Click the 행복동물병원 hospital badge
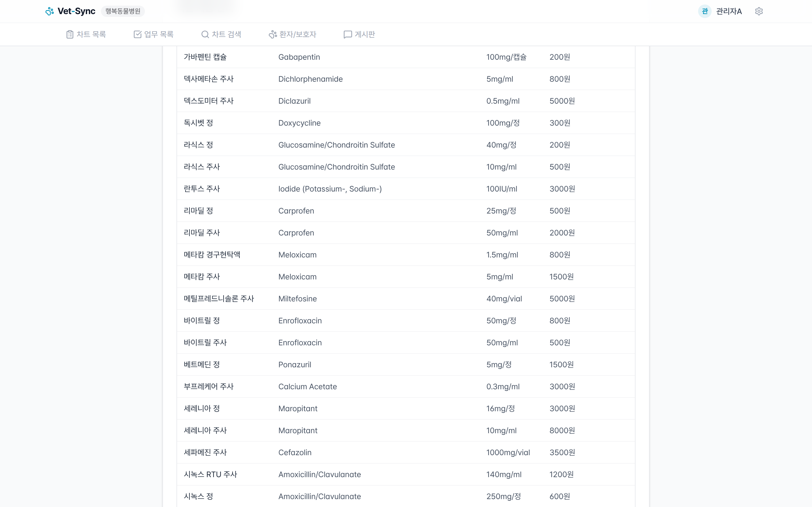The image size is (812, 507). coord(123,11)
